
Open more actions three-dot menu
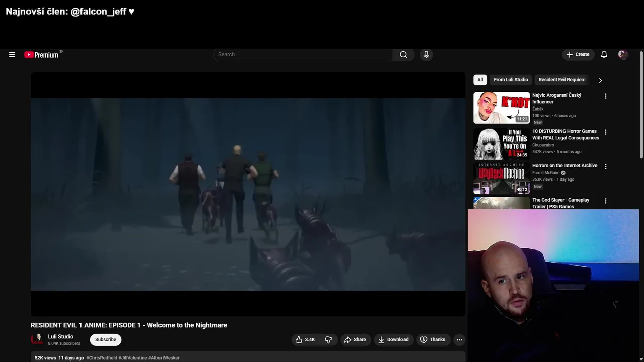[x=459, y=340]
